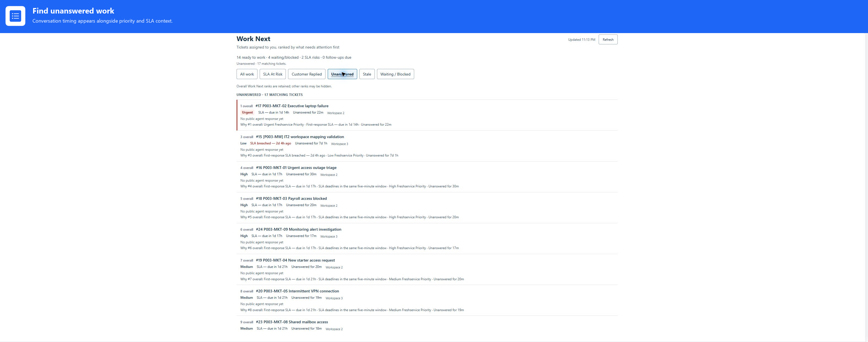Show Customer Replied tickets
This screenshot has height=342, width=868.
[306, 74]
